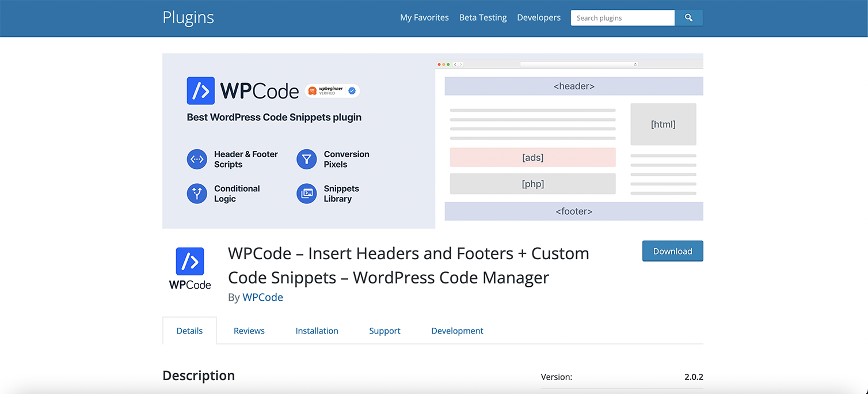Download the WPCode plugin

coord(673,251)
